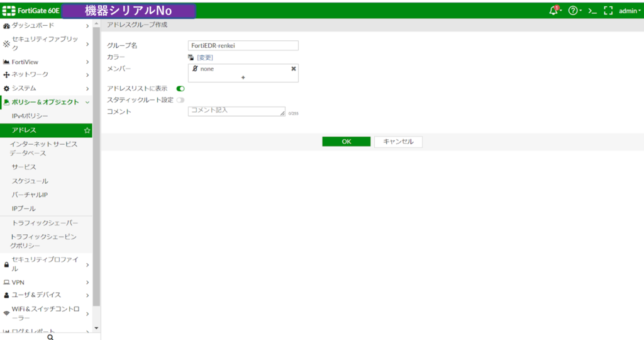The image size is (644, 340).
Task: Click the キャンセル button
Action: tap(398, 142)
